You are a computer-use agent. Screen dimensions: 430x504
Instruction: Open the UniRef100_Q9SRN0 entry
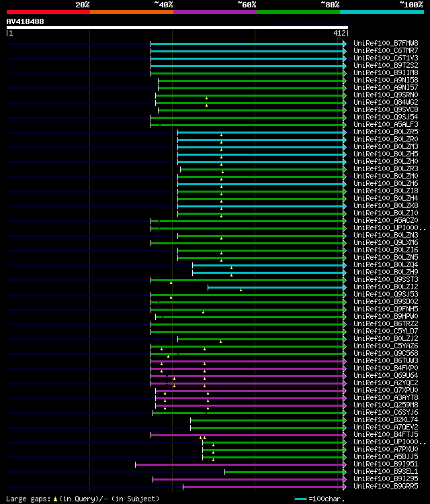pos(386,95)
